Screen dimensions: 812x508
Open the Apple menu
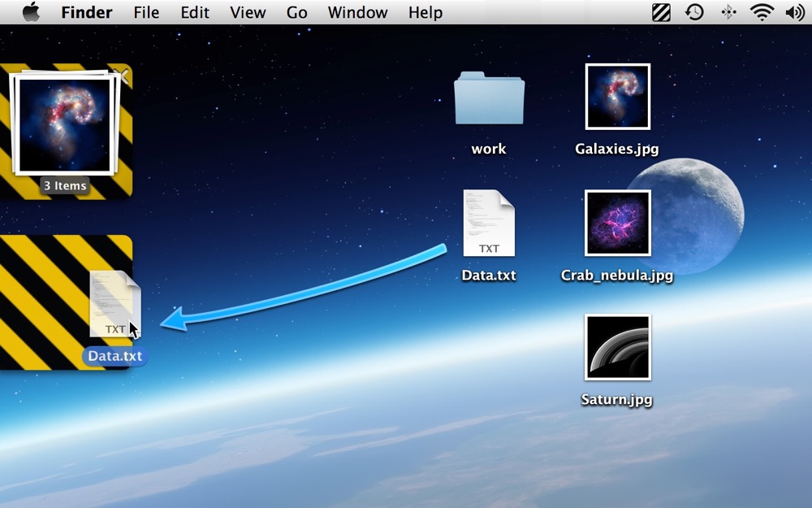point(31,12)
